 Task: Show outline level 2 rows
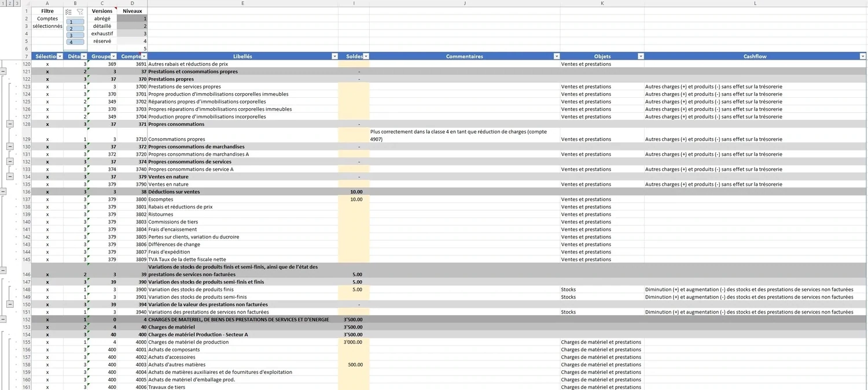point(10,3)
